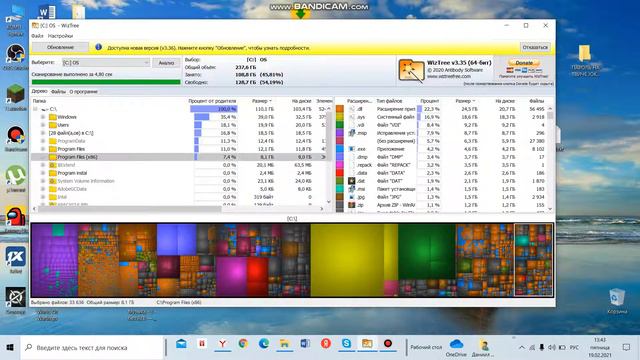Viewport: 640px width, 360px height.
Task: Click the purple .msp color swatch
Action: (340, 133)
